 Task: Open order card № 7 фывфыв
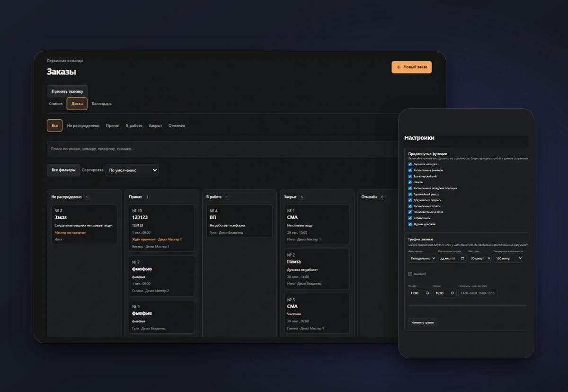162,276
